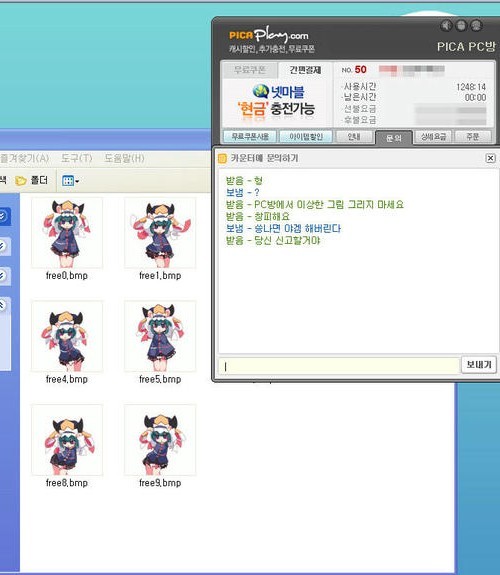Switch to the 무료쿠폰 tab
The image size is (500, 575).
point(250,70)
